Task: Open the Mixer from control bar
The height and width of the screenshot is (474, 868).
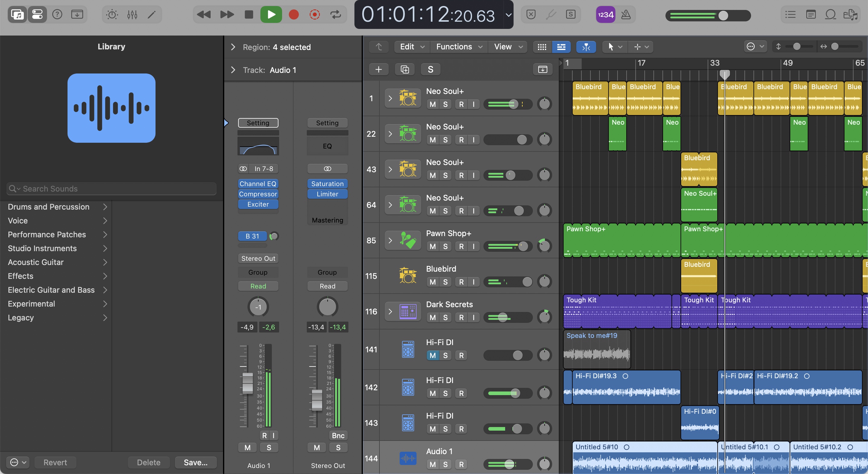Action: [132, 14]
